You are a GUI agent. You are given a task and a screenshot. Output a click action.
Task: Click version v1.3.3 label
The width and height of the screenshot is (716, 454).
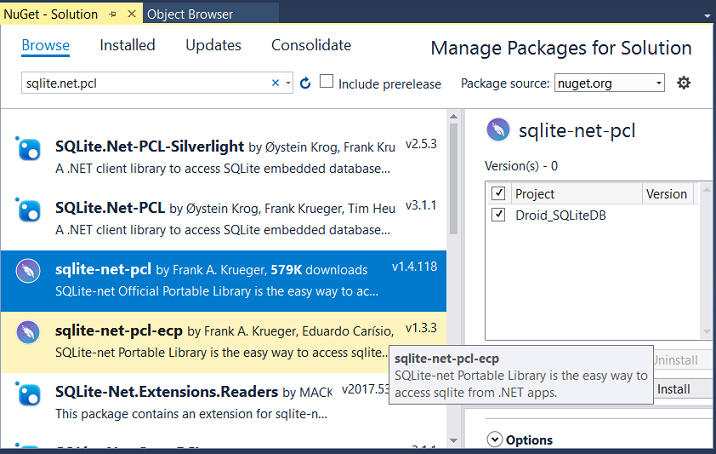(421, 328)
